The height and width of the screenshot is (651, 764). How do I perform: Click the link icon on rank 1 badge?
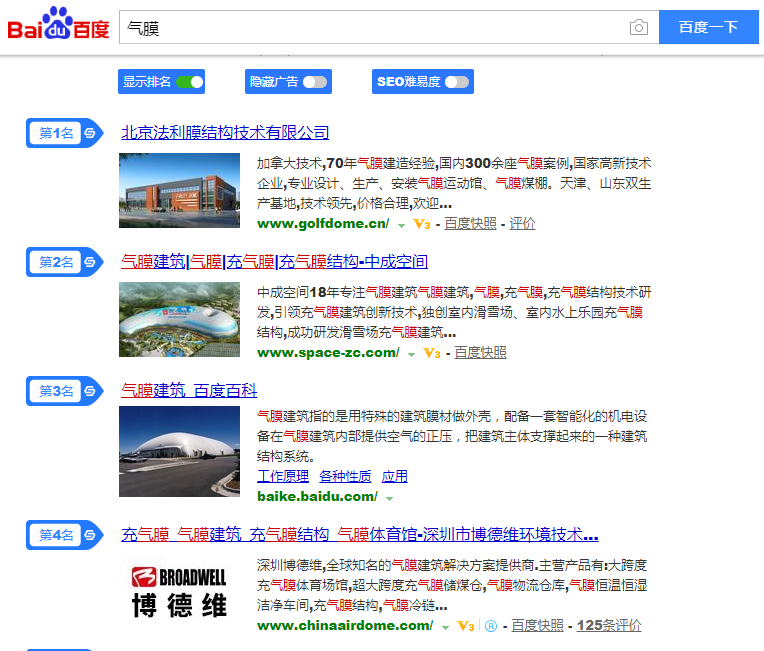(90, 133)
